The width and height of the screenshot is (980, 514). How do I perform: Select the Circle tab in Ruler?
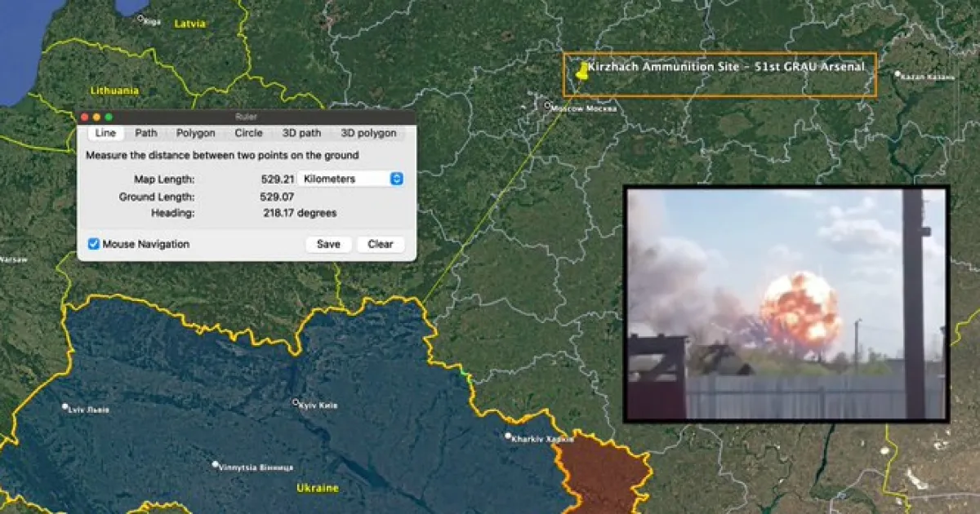click(249, 133)
